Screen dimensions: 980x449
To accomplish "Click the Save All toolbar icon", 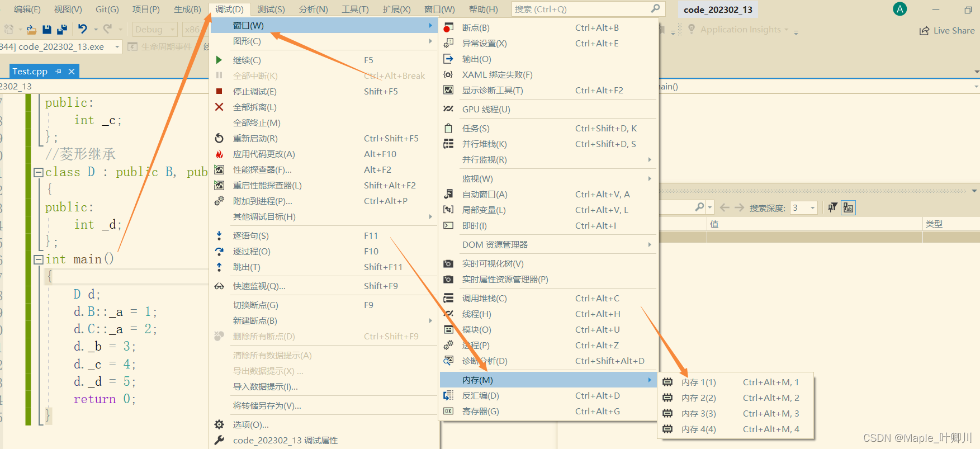I will 61,29.
